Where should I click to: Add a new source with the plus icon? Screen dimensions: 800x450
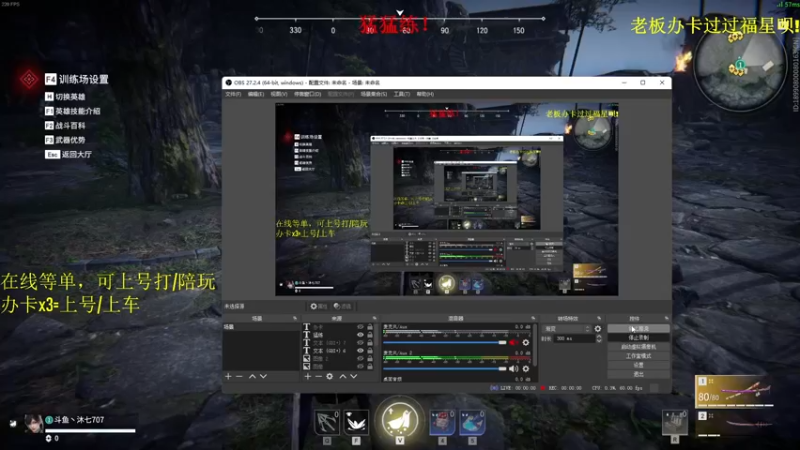[x=308, y=376]
